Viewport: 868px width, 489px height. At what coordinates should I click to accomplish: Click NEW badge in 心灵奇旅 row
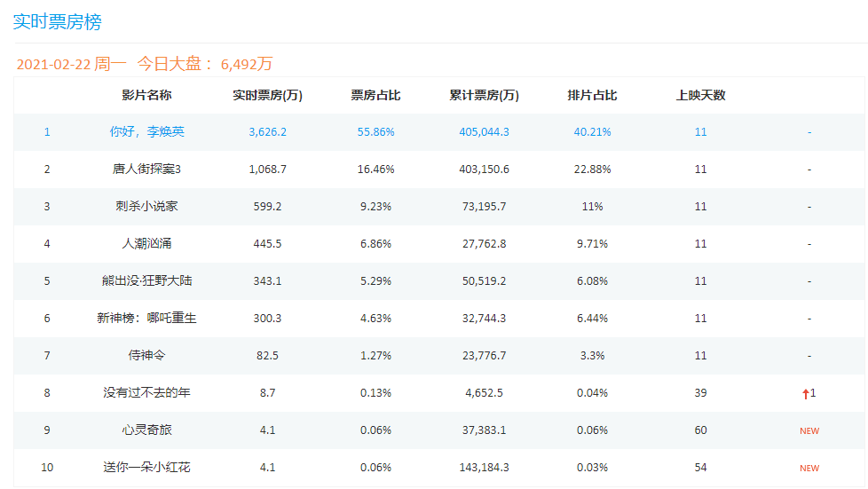pyautogui.click(x=809, y=430)
